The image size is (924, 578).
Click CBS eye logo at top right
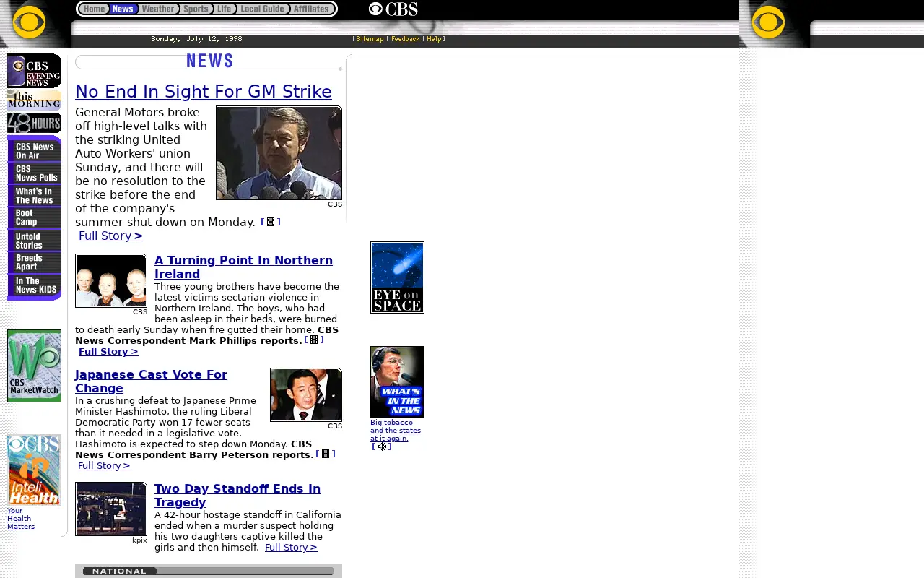(768, 22)
